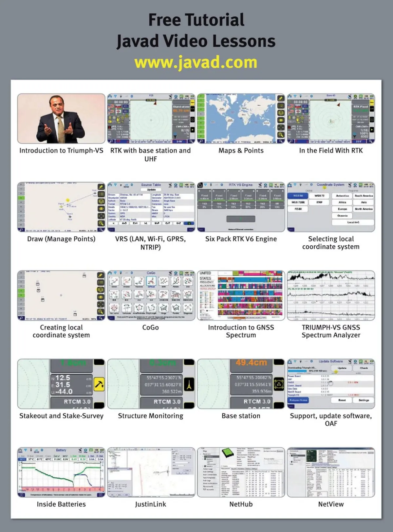Click the list icon in Draw thumbnail
The width and height of the screenshot is (393, 532).
(101, 194)
